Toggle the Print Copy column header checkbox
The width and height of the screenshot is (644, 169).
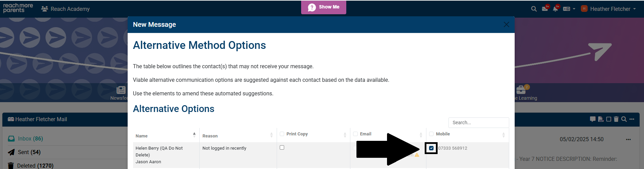[x=282, y=134]
